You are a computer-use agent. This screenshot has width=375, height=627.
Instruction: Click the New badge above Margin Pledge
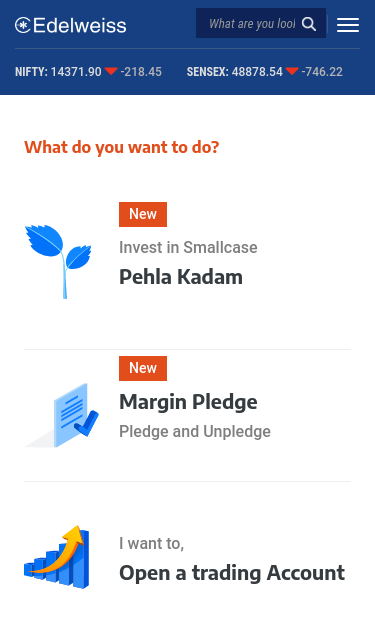click(x=143, y=368)
